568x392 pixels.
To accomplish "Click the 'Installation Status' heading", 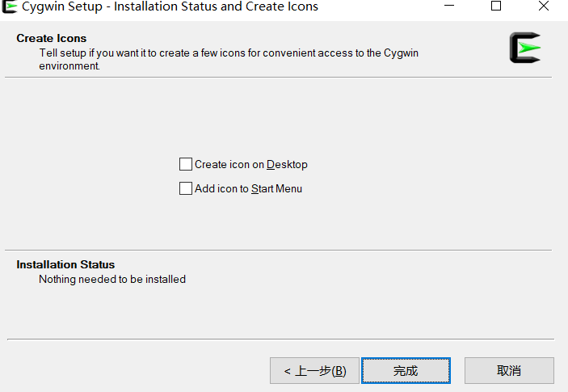I will coord(65,264).
